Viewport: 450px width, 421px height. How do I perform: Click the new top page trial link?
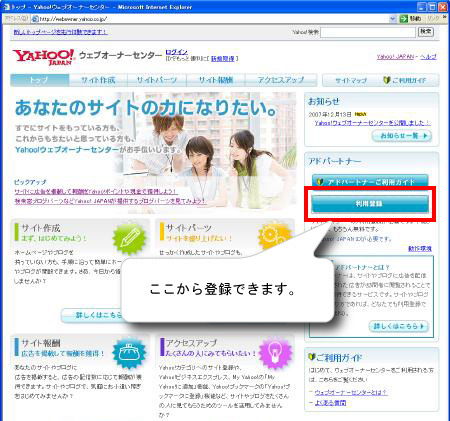[61, 32]
